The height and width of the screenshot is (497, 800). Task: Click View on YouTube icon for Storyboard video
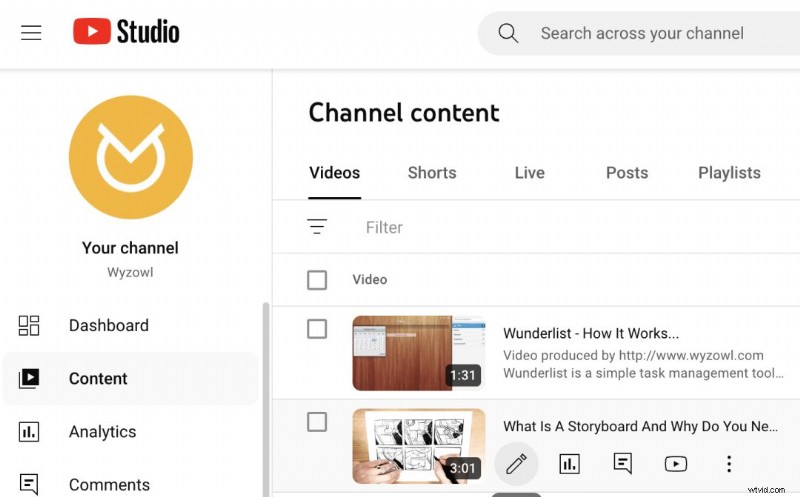[x=676, y=464]
